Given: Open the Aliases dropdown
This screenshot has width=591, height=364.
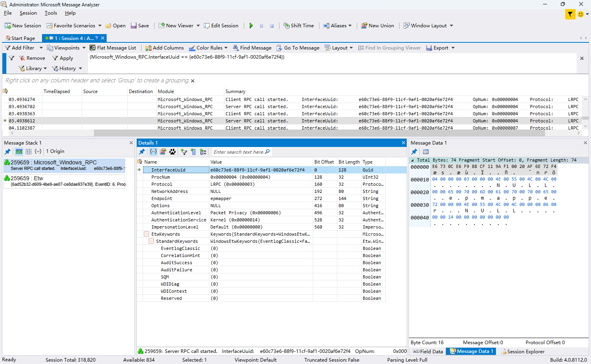Looking at the screenshot, I should pos(350,26).
